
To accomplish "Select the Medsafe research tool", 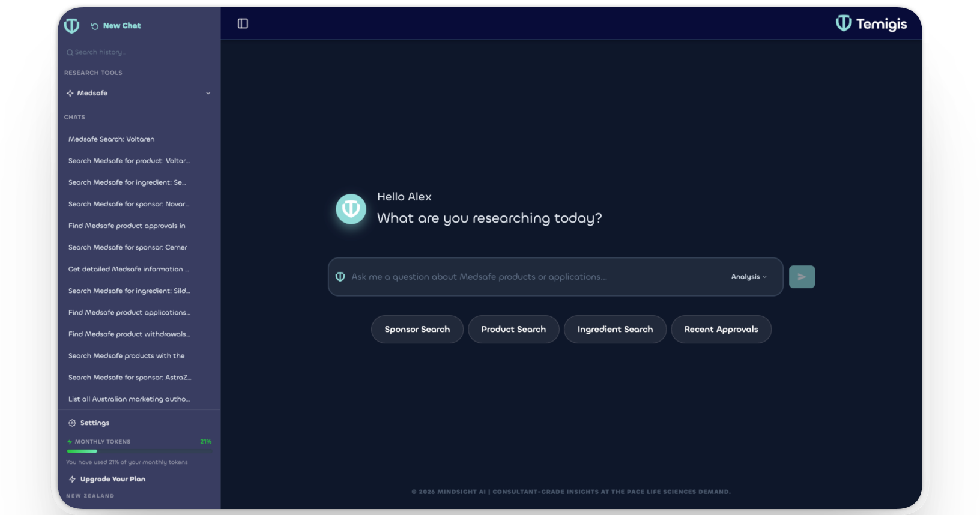I will click(139, 93).
